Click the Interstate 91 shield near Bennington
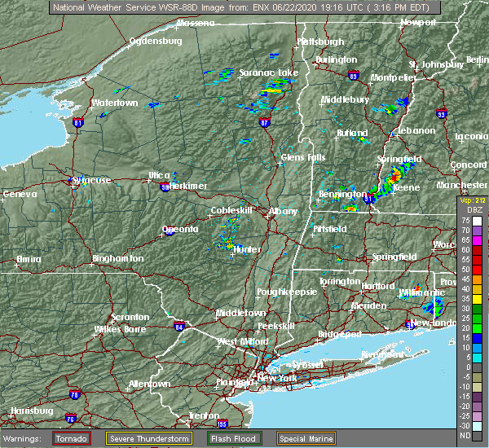The image size is (489, 448). pyautogui.click(x=368, y=198)
